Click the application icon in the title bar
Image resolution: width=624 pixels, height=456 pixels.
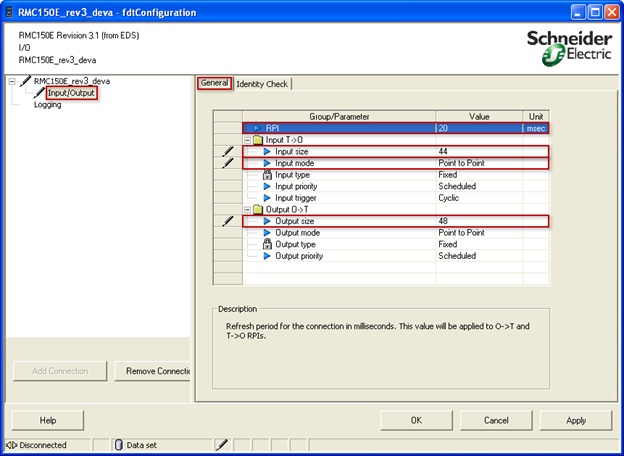point(9,12)
